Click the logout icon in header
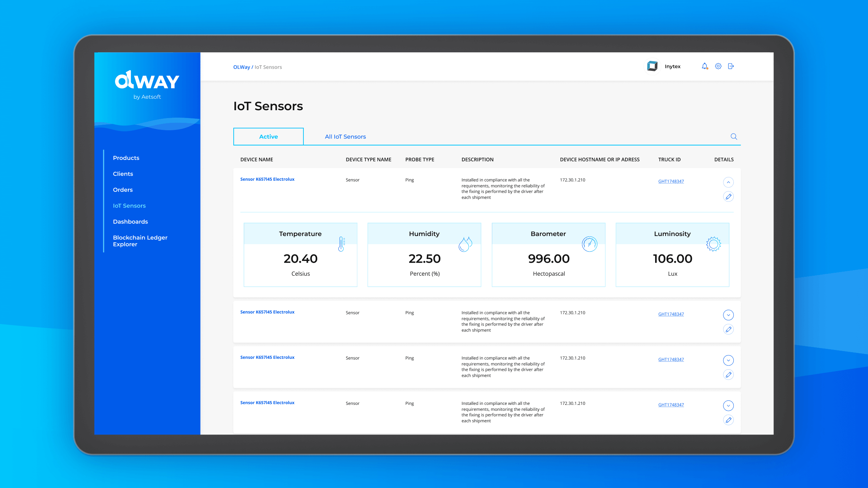868x488 pixels. [x=731, y=66]
